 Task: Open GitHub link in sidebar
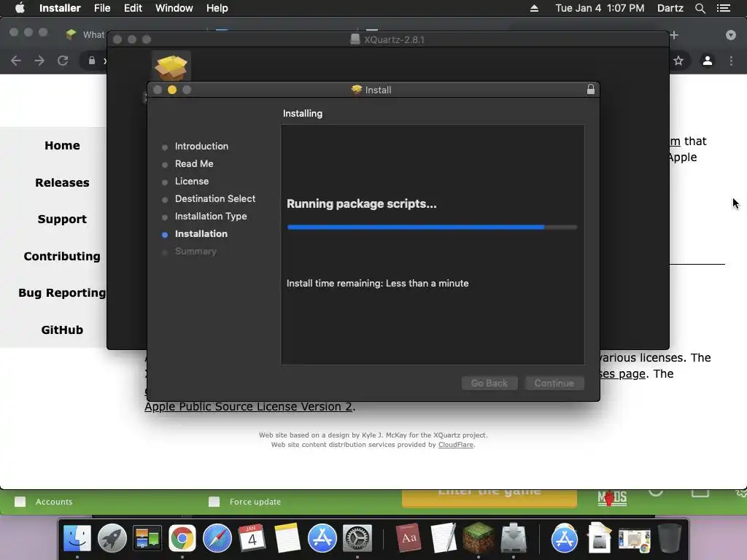tap(62, 330)
